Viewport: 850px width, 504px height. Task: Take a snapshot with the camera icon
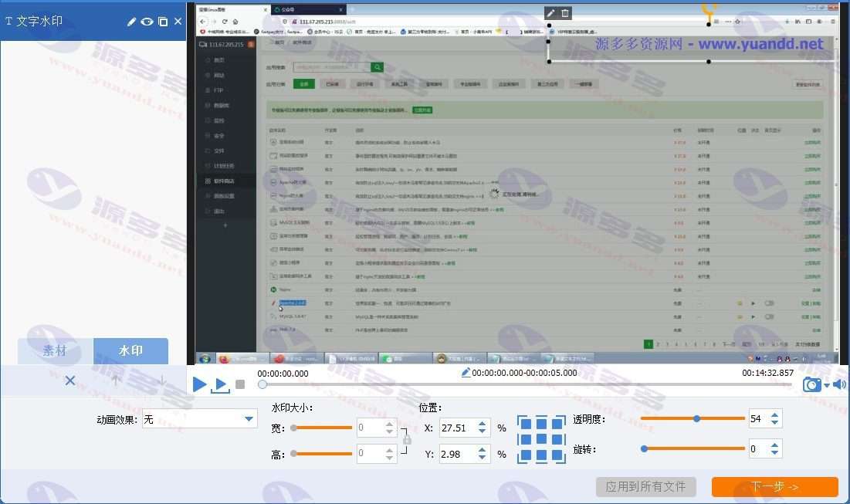click(x=811, y=385)
